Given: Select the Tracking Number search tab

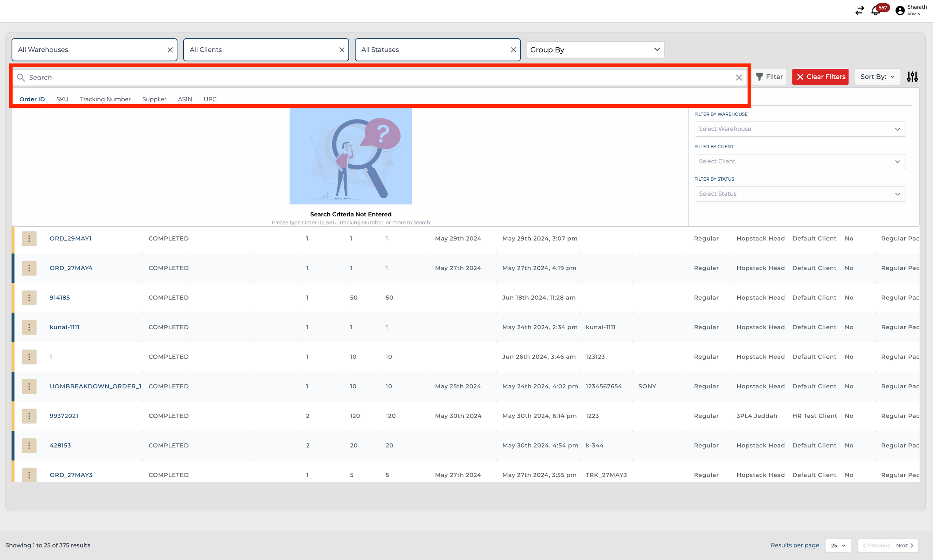Looking at the screenshot, I should click(105, 99).
